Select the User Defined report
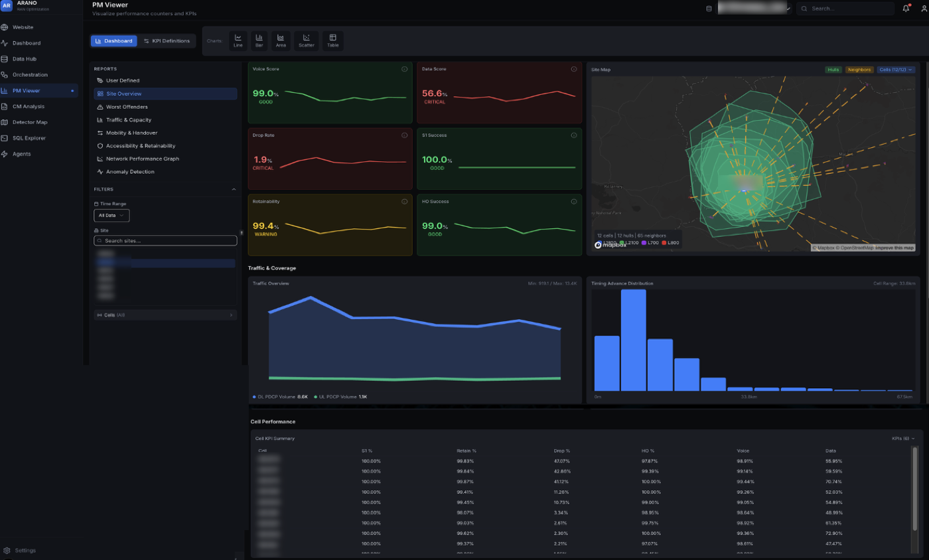This screenshot has height=560, width=929. click(x=165, y=80)
